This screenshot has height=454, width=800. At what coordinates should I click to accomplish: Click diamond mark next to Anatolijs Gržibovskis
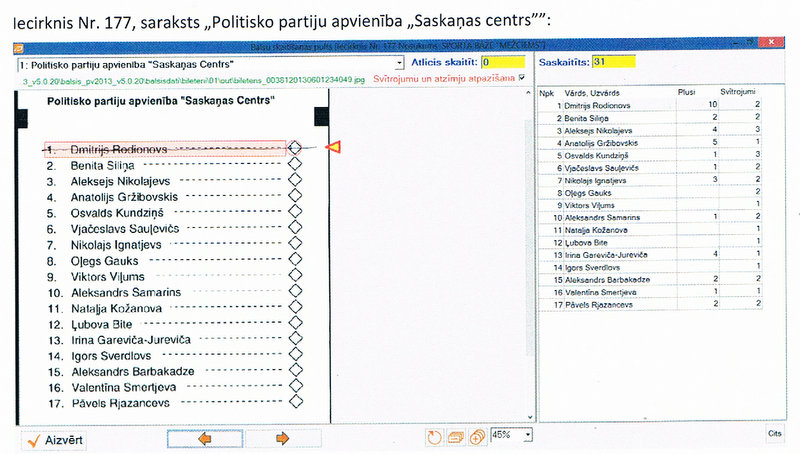(294, 195)
